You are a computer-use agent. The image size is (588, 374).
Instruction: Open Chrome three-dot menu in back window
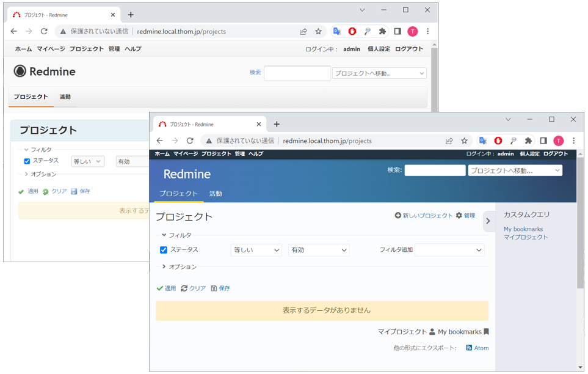427,32
